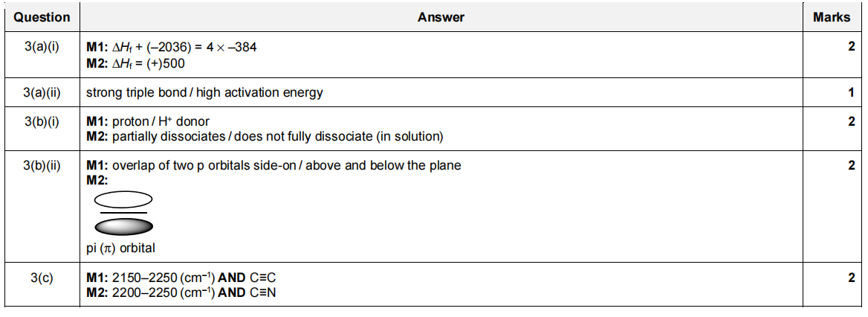Image resolution: width=868 pixels, height=317 pixels.
Task: Click the unshaded upper orbital ellipse
Action: pos(123,199)
